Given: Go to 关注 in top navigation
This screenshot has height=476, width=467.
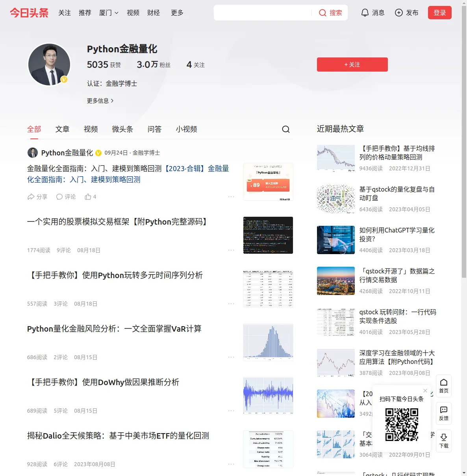Looking at the screenshot, I should click(65, 13).
